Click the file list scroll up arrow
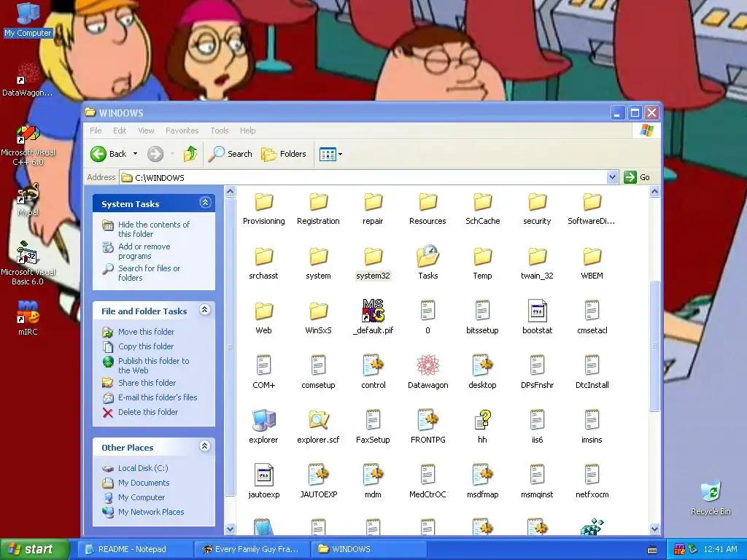Viewport: 747px width, 560px height. point(654,192)
